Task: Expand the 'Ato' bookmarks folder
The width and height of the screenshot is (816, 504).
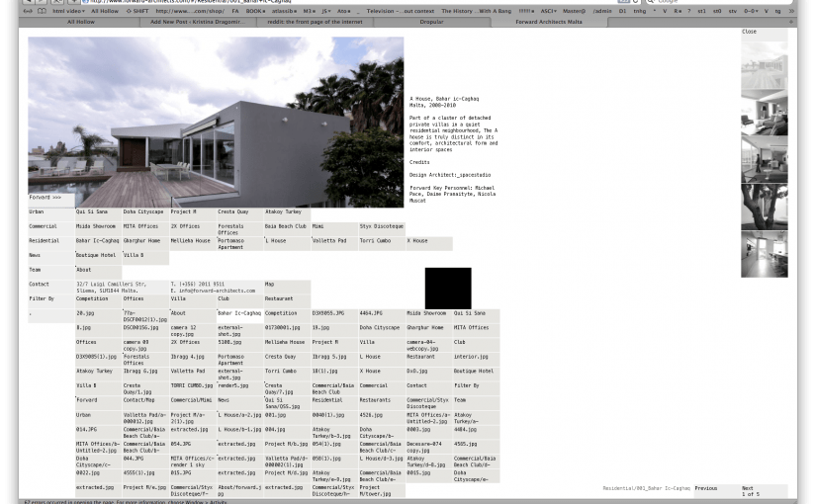Action: [343, 11]
